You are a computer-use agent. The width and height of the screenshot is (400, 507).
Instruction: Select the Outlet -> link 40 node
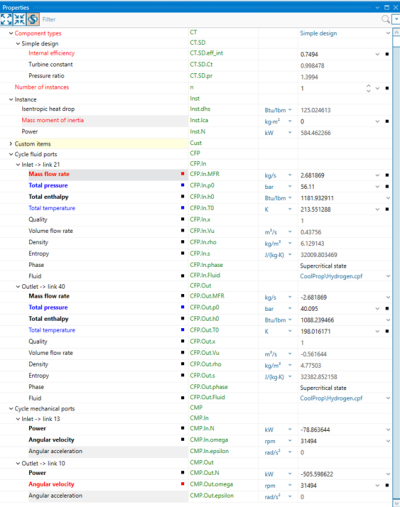point(43,287)
